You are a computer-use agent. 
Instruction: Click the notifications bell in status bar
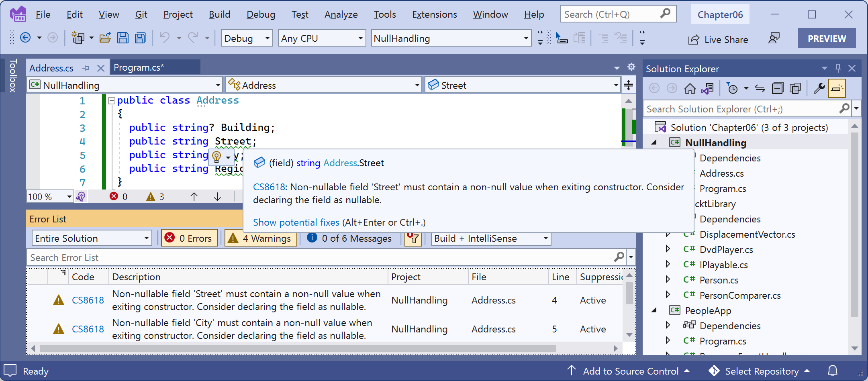point(833,371)
